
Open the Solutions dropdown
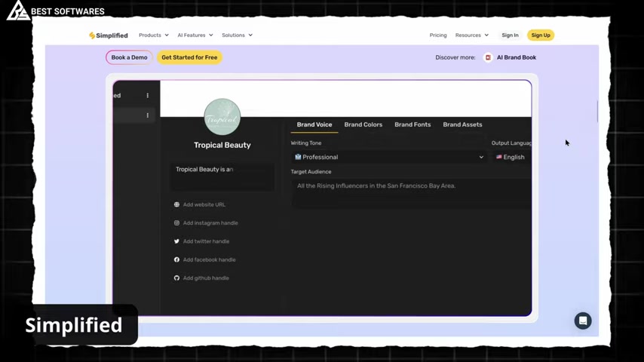click(237, 35)
